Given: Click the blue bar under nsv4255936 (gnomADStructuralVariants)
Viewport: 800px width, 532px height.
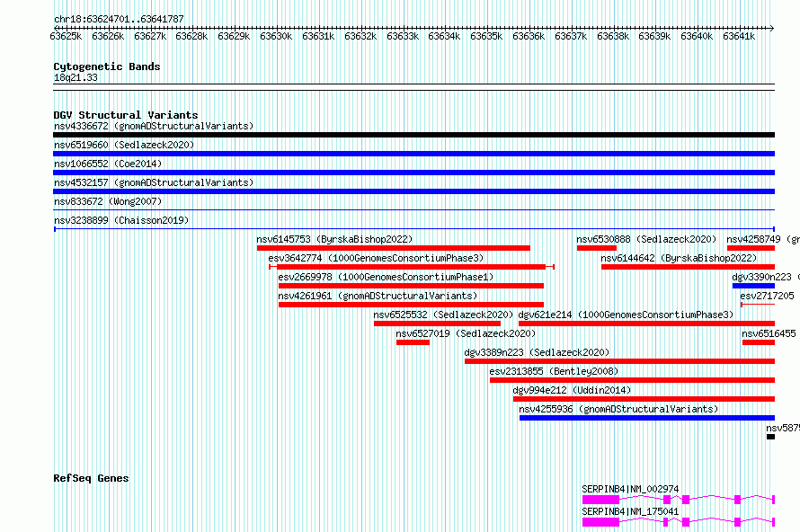Looking at the screenshot, I should click(647, 418).
